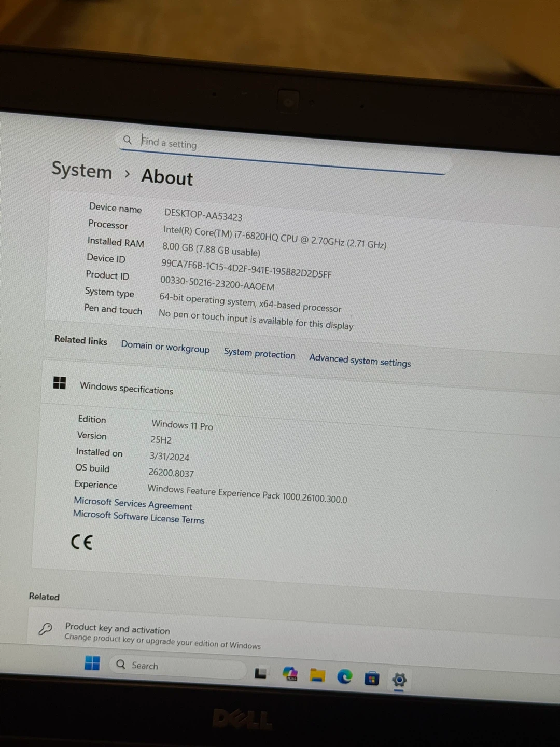Select the Installed on date 3/31/2024
The height and width of the screenshot is (747, 560).
click(x=169, y=457)
